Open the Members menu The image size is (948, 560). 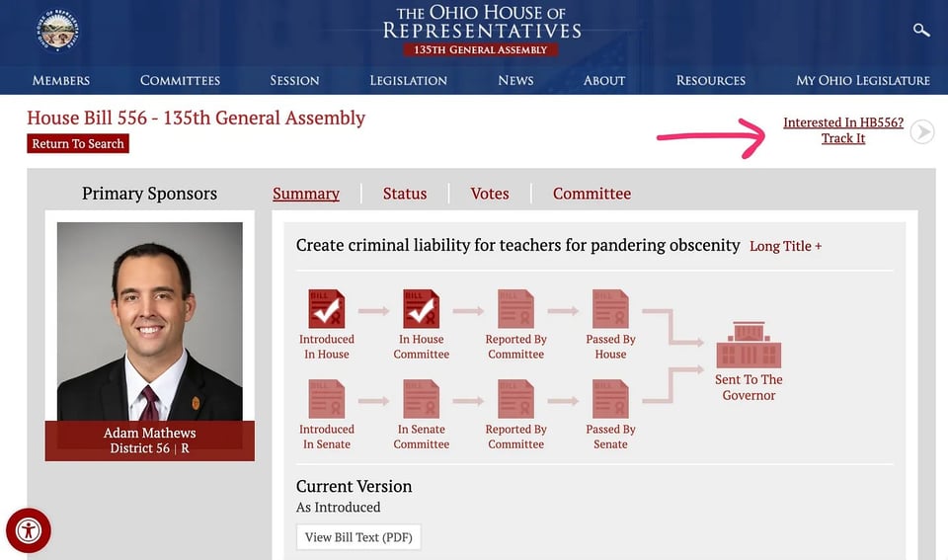coord(61,80)
